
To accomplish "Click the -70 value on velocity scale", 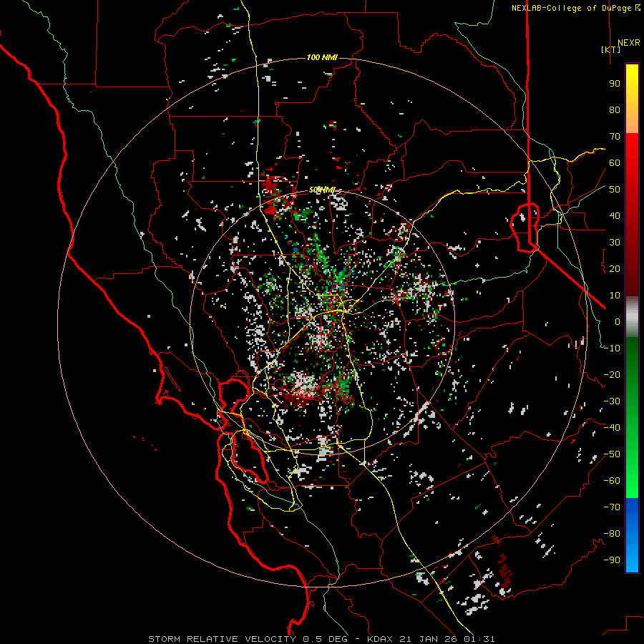I will 612,507.
